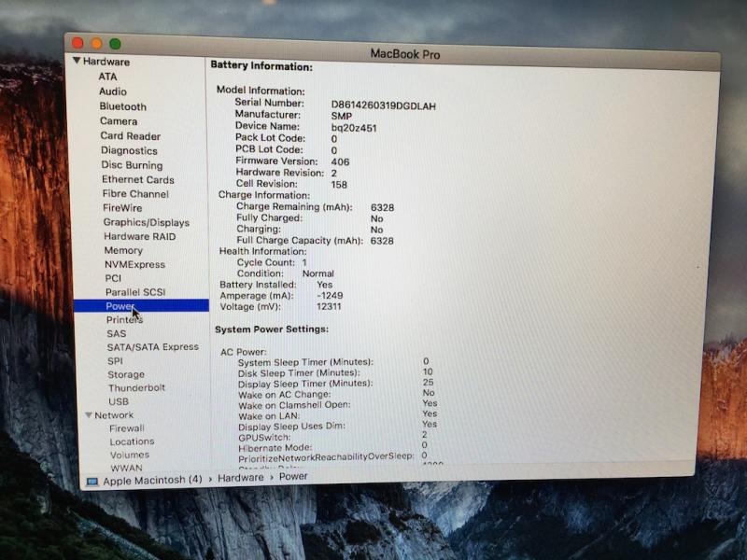Collapse the Hardware section triangle
The height and width of the screenshot is (560, 747).
[77, 62]
